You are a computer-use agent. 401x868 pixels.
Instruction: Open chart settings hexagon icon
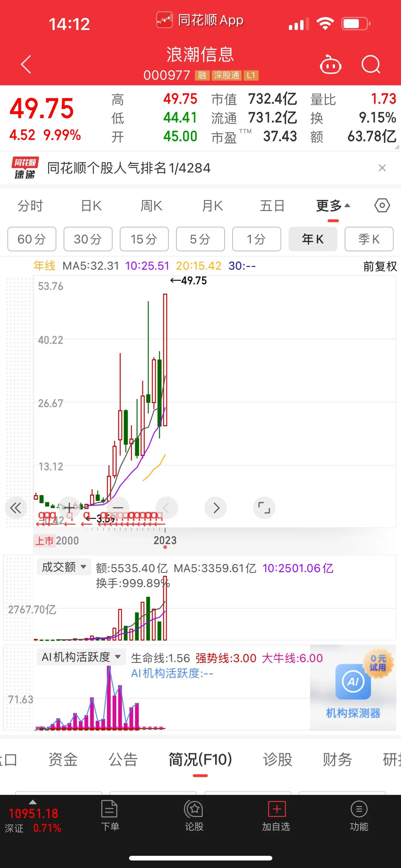click(382, 205)
